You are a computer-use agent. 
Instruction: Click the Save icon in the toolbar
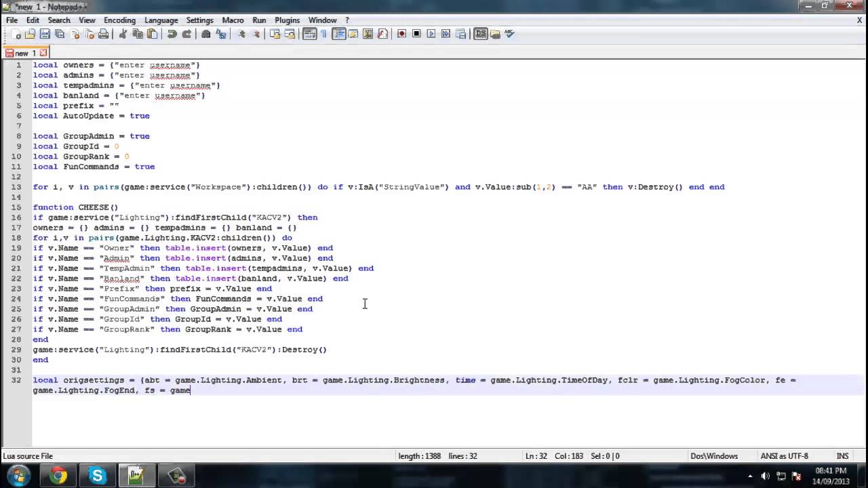(45, 34)
